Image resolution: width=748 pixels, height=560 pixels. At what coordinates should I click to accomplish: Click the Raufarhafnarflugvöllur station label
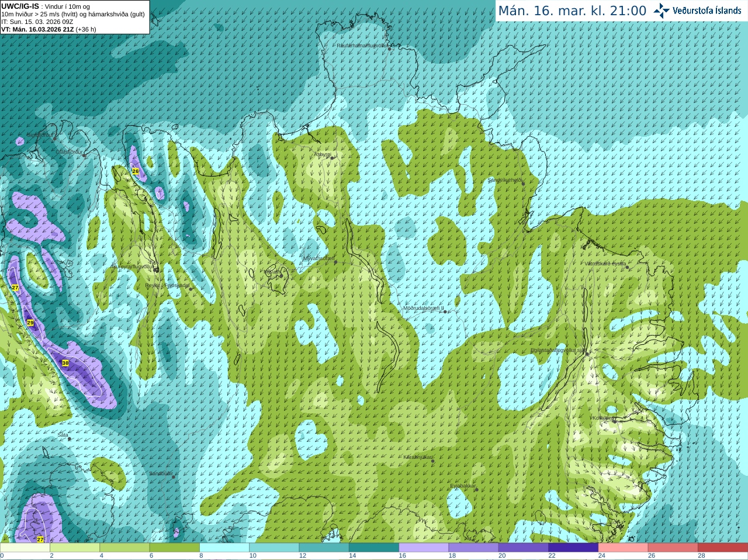point(362,45)
